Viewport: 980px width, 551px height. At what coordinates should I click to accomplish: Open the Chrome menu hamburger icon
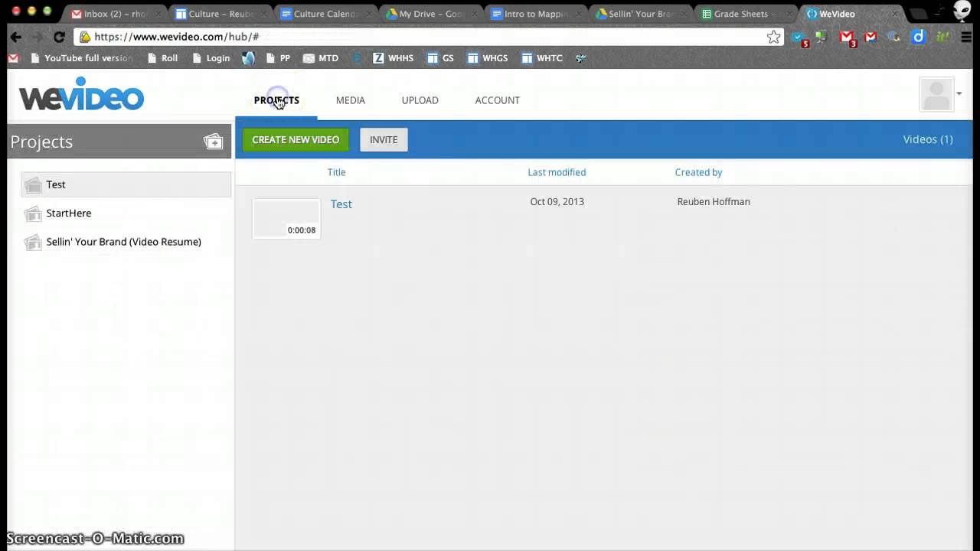point(965,37)
